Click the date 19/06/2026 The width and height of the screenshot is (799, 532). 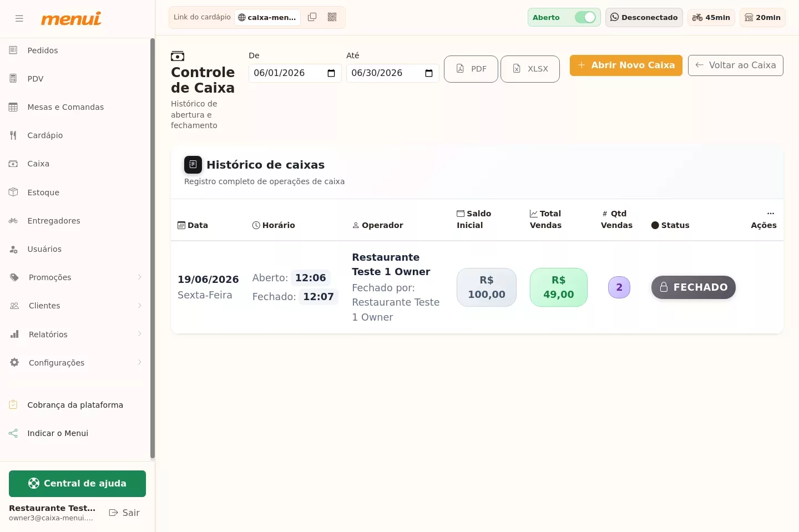click(x=208, y=280)
